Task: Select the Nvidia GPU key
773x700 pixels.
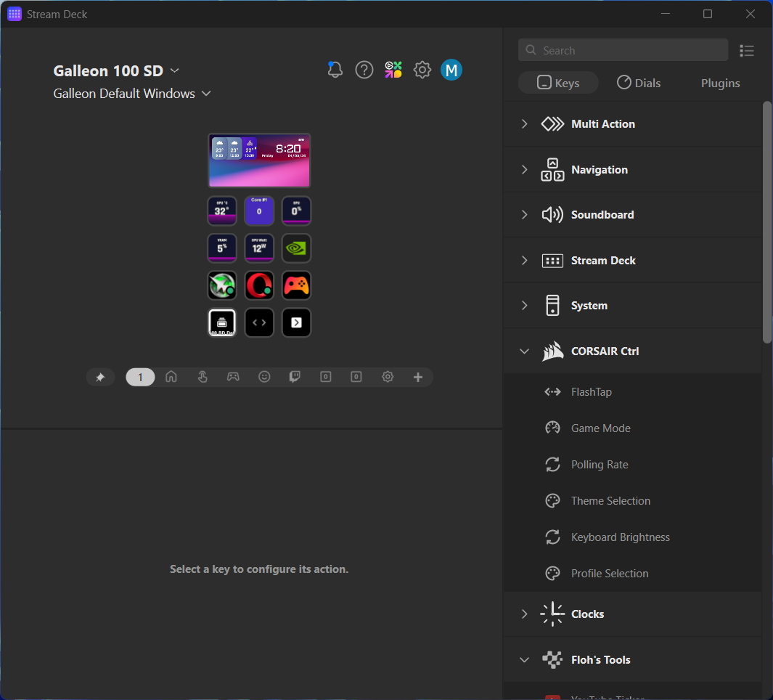Action: (x=296, y=248)
